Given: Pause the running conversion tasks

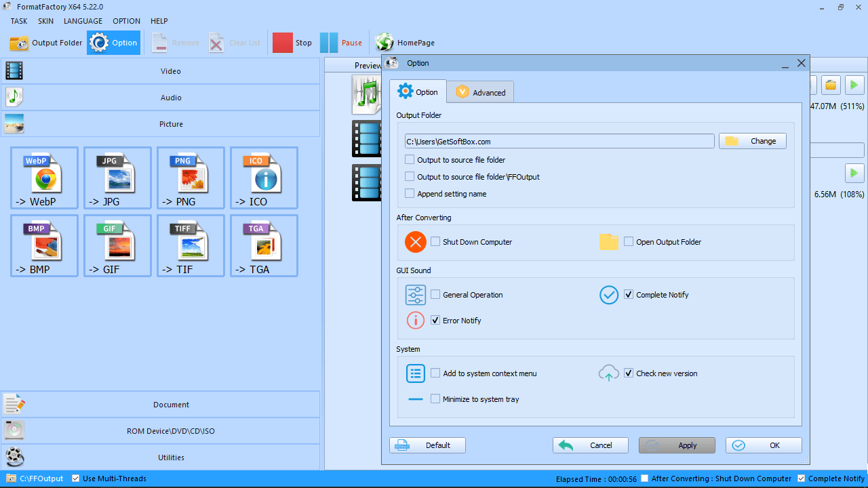Looking at the screenshot, I should (x=341, y=43).
